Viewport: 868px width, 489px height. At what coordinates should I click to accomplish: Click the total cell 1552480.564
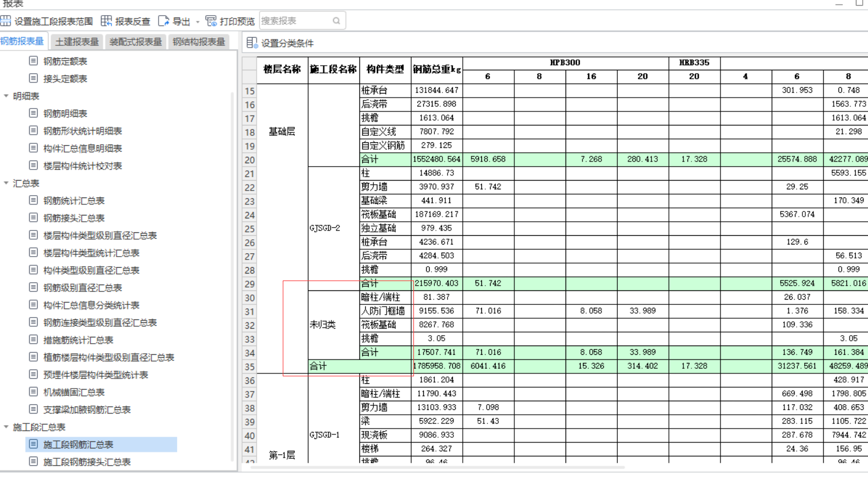[x=437, y=160]
